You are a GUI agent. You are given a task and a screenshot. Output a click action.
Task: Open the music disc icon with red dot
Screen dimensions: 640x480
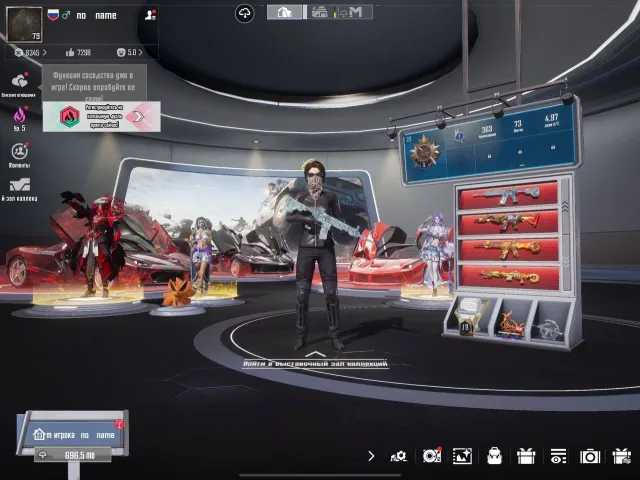[432, 456]
